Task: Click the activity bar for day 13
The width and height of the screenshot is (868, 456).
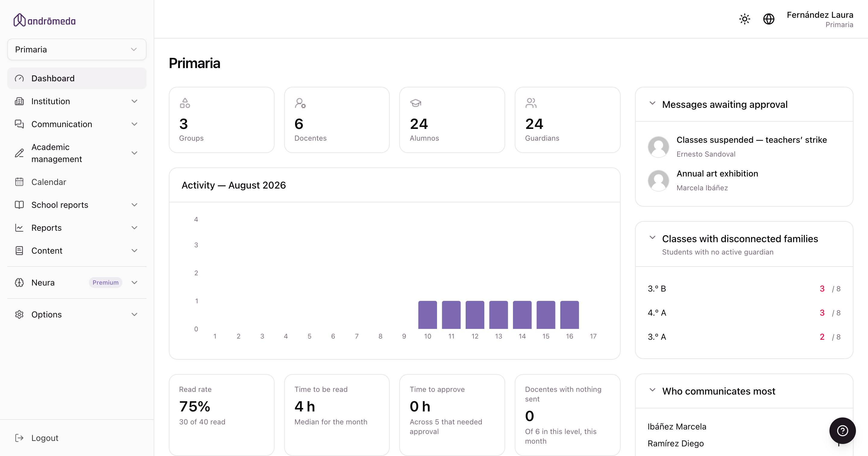Action: click(x=498, y=315)
